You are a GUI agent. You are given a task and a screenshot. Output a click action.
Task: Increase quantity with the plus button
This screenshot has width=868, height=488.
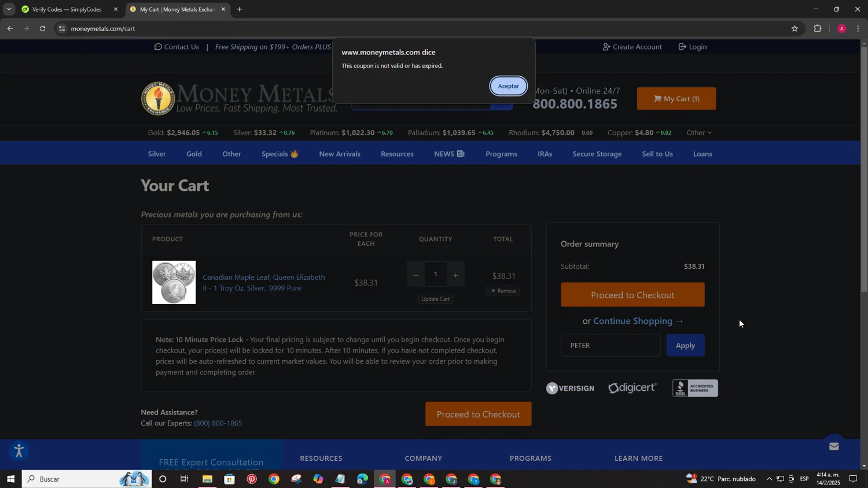(x=455, y=275)
